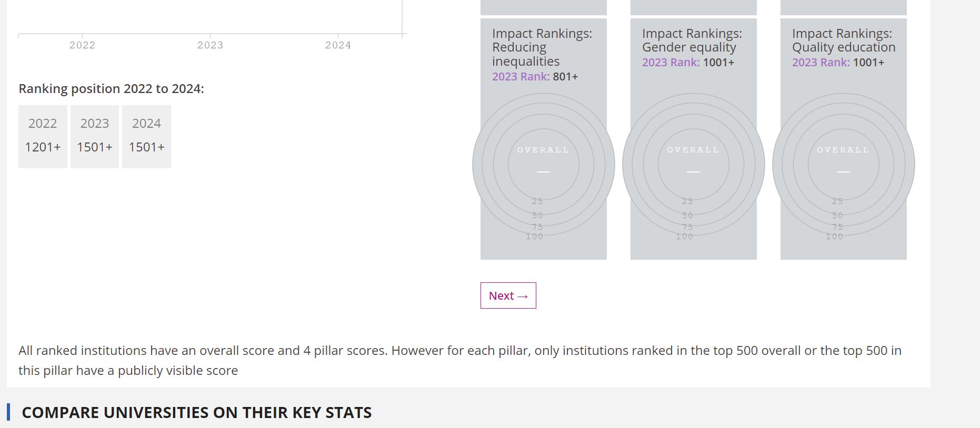Open Impact Rankings: Reducing inequalities card
This screenshot has width=980, height=428.
point(542,47)
